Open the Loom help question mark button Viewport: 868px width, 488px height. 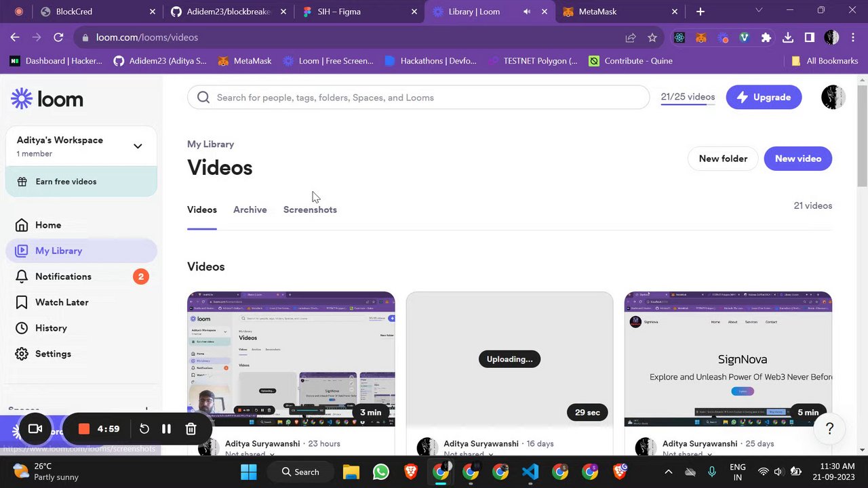tap(829, 428)
